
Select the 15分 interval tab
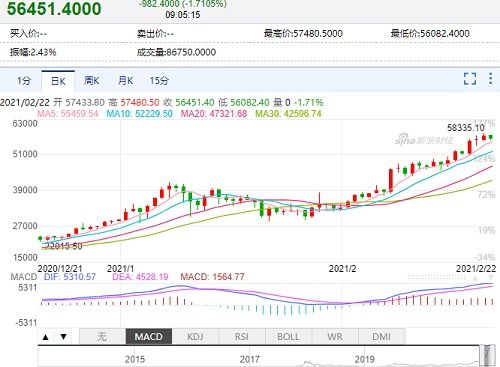click(159, 81)
